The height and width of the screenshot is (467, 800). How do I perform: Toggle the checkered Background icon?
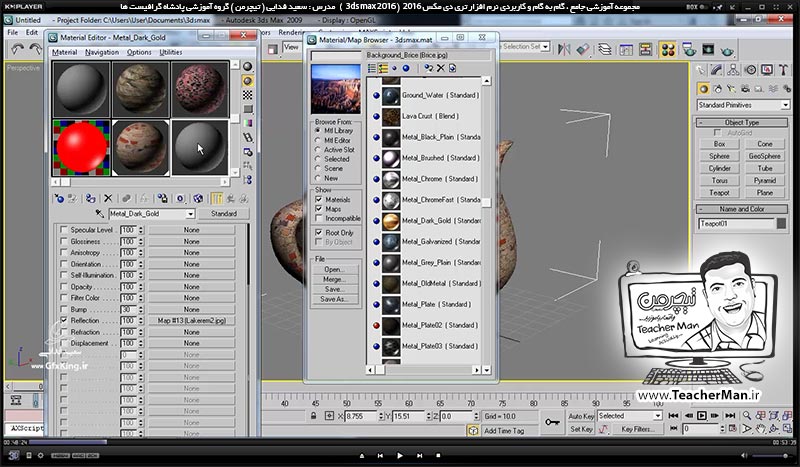pyautogui.click(x=247, y=95)
